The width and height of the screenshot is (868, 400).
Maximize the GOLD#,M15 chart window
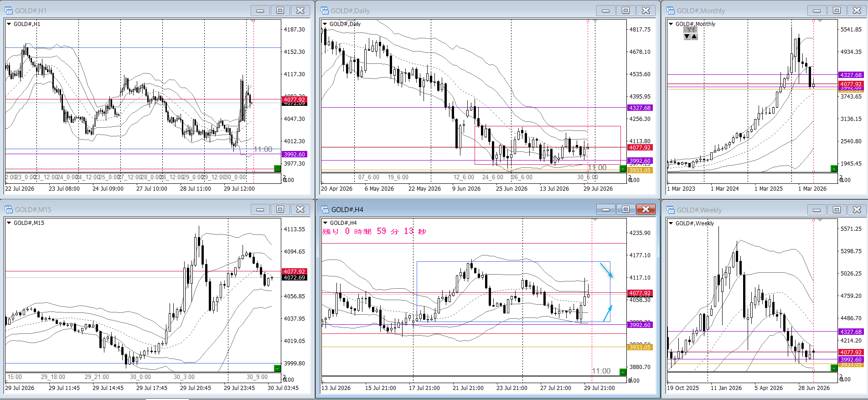coord(280,209)
